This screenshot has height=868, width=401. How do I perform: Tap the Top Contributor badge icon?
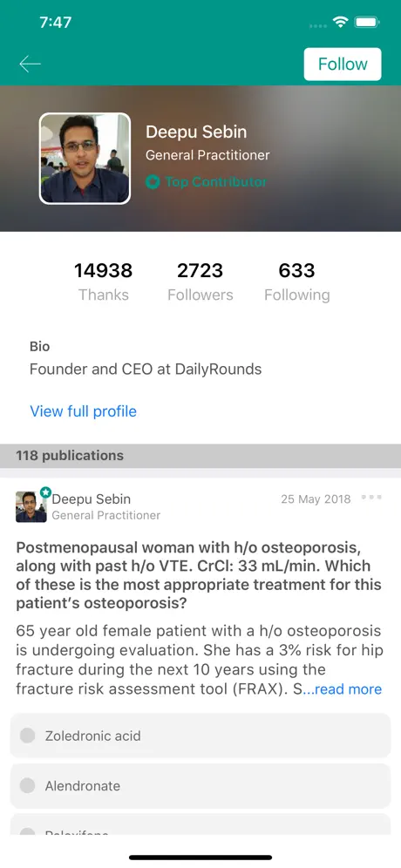(153, 181)
